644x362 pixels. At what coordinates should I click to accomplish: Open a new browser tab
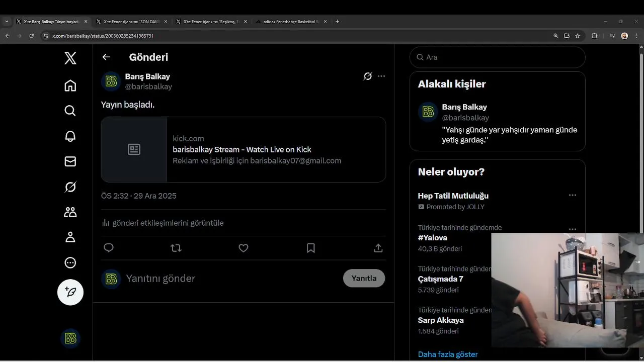click(337, 22)
